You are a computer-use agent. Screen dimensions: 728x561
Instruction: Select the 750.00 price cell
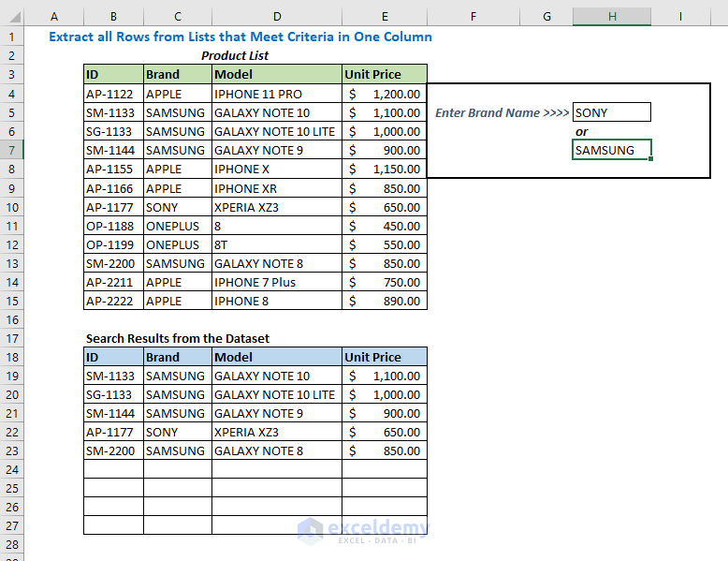pos(385,282)
